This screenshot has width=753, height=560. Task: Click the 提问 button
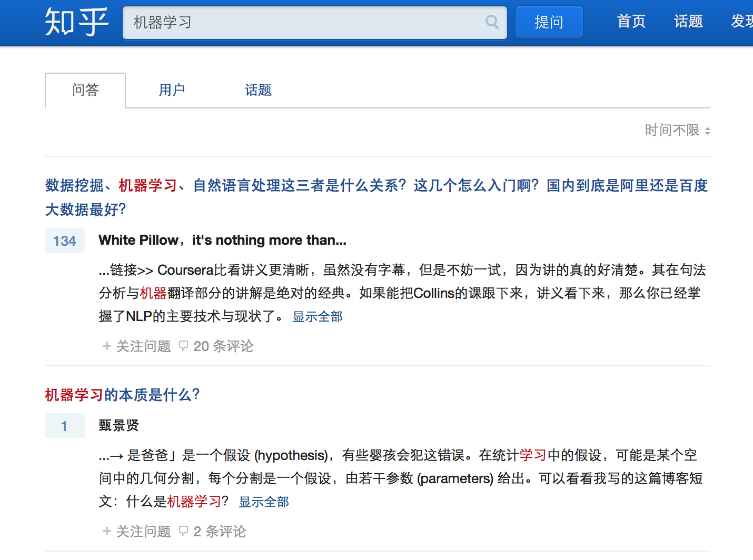click(549, 22)
